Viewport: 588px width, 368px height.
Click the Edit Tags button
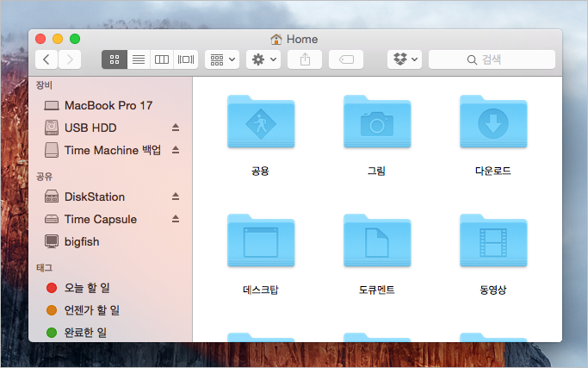346,59
